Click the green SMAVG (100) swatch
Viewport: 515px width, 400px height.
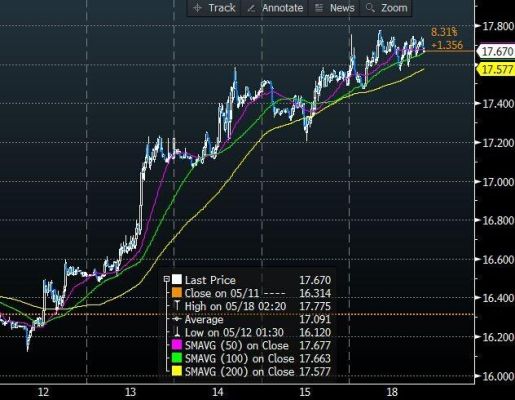click(x=177, y=358)
